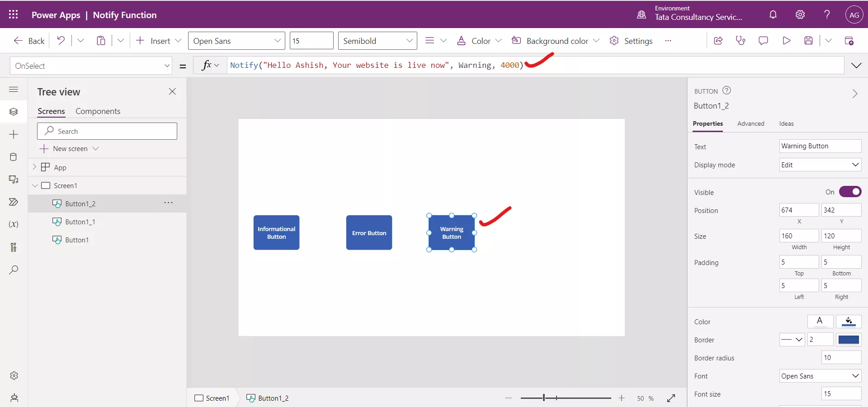
Task: Click the Informational Button on canvas
Action: (276, 232)
